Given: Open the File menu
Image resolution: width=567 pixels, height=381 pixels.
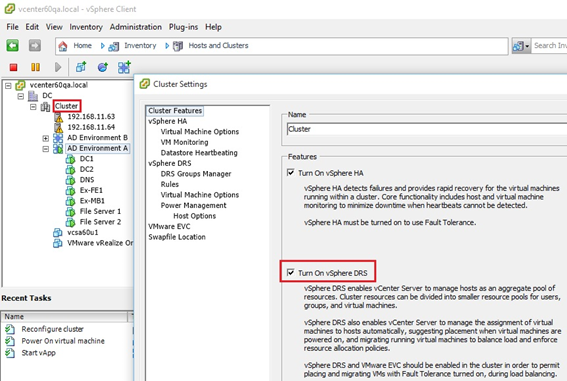Looking at the screenshot, I should pyautogui.click(x=12, y=27).
